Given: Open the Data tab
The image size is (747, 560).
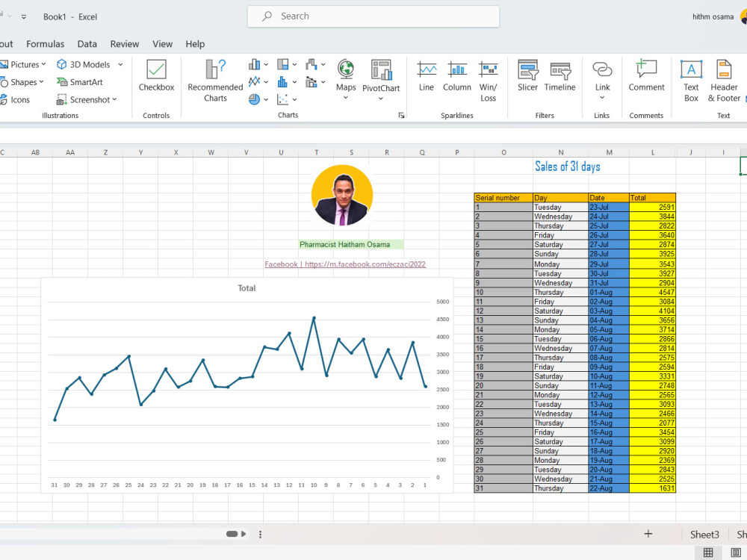Looking at the screenshot, I should (x=87, y=44).
